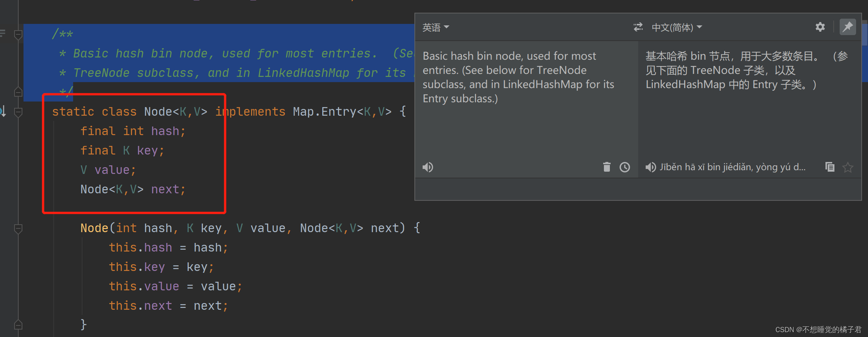Play audio of the English source text
Image resolution: width=868 pixels, height=337 pixels.
coord(428,167)
